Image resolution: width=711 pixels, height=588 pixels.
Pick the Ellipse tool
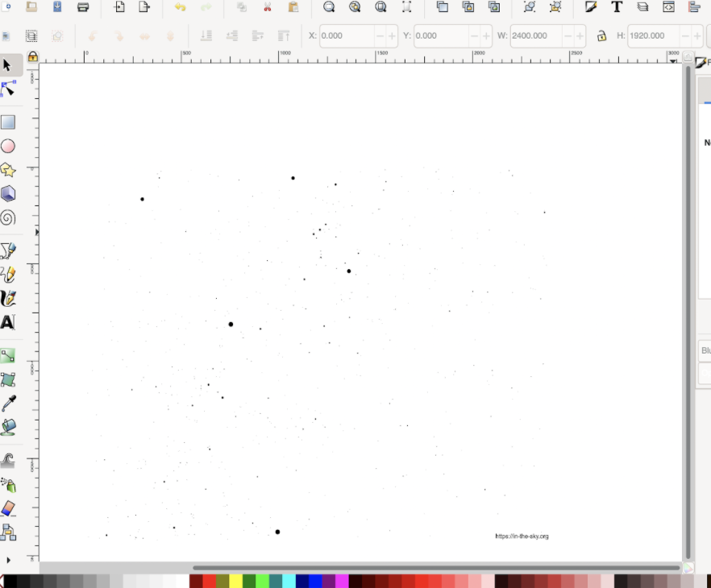(10, 146)
